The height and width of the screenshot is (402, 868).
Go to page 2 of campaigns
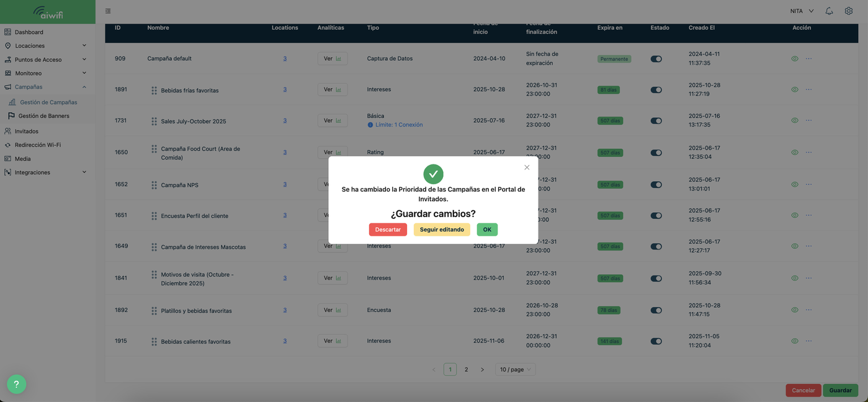coord(467,370)
